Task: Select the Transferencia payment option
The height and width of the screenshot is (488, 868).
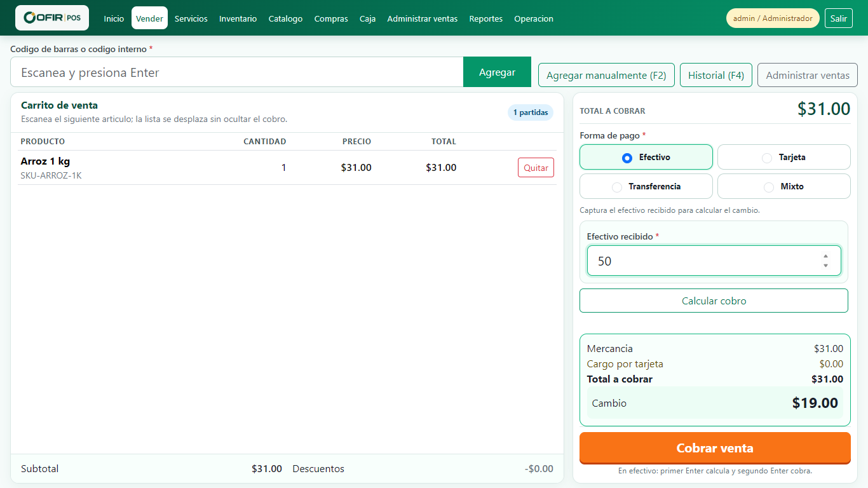Action: (x=646, y=186)
